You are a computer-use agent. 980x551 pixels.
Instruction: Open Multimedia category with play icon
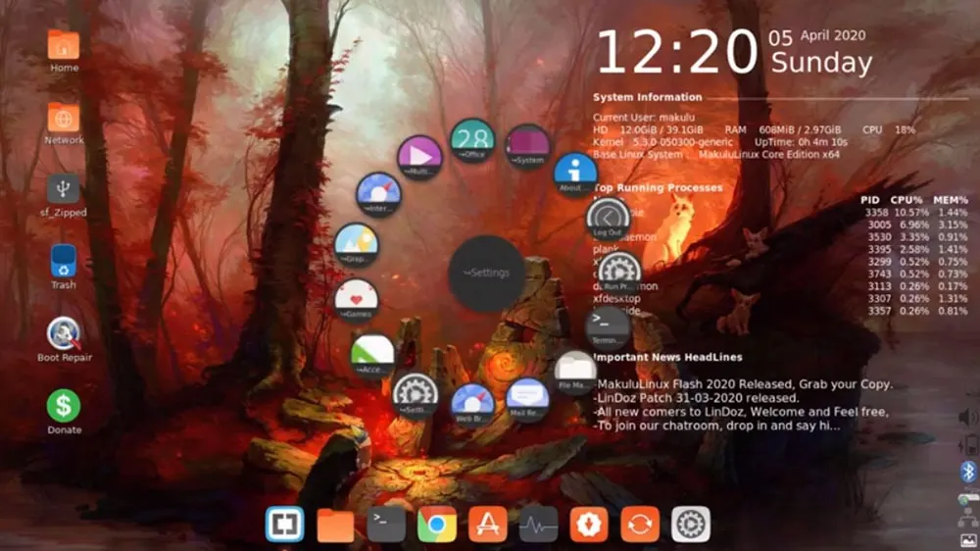coord(420,157)
